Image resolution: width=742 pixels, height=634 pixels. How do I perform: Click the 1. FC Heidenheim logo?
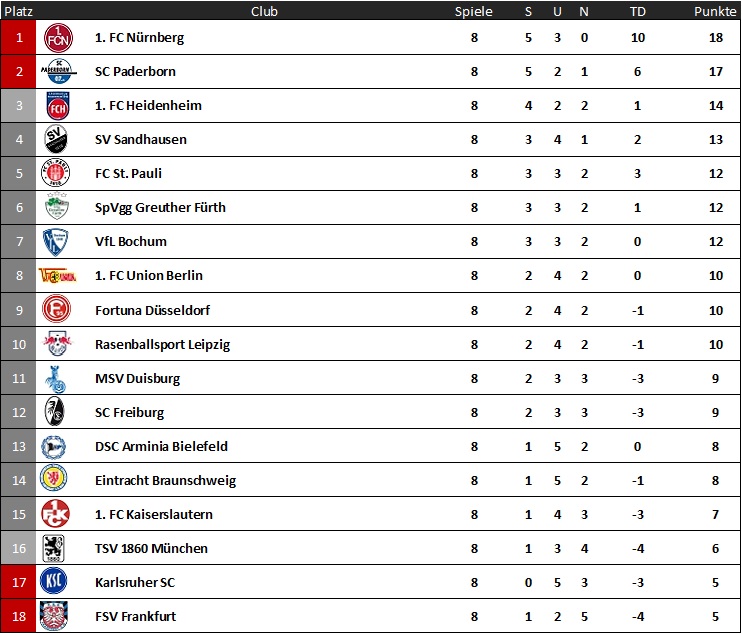[x=58, y=106]
